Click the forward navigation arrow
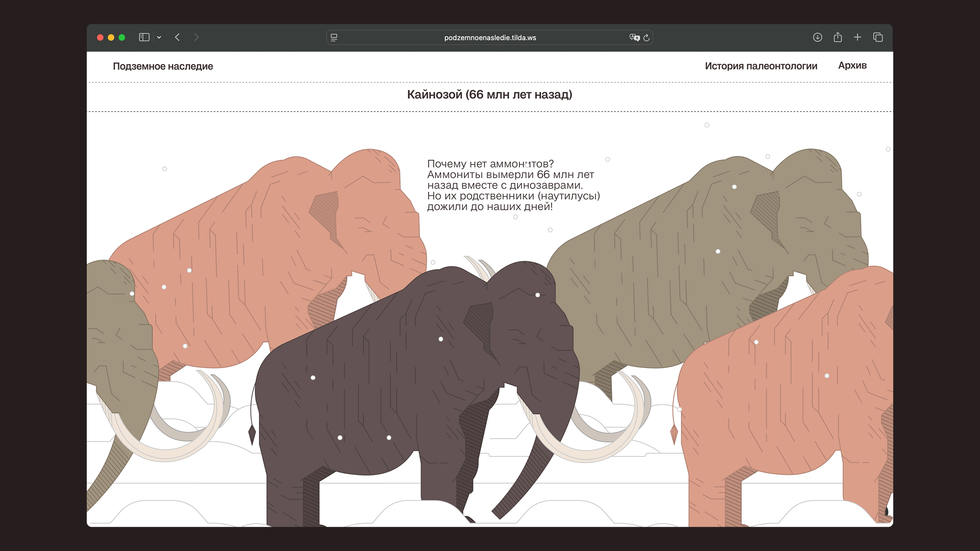Screen dimensions: 980x551 point(196,37)
